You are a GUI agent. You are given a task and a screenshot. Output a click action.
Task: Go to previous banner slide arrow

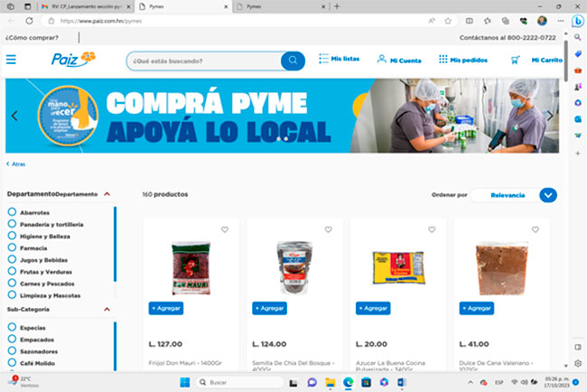pyautogui.click(x=14, y=115)
